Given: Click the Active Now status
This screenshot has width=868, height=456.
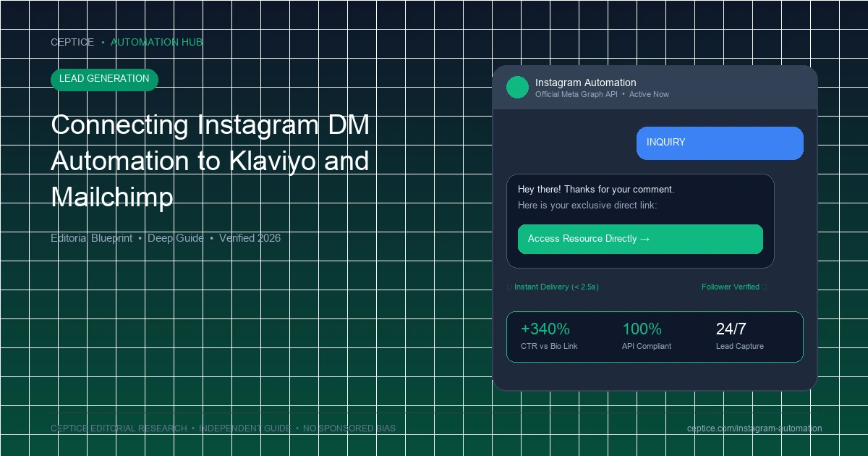Looking at the screenshot, I should (x=649, y=95).
